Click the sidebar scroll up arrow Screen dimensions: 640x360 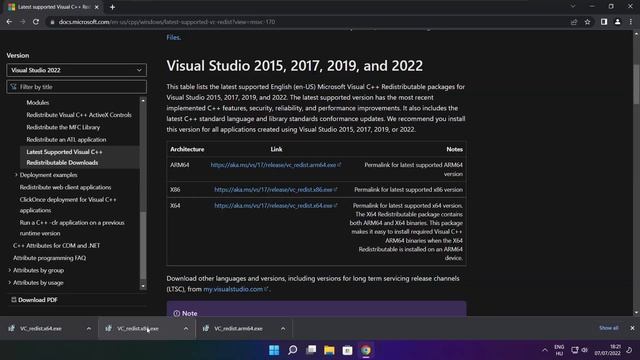(x=143, y=100)
